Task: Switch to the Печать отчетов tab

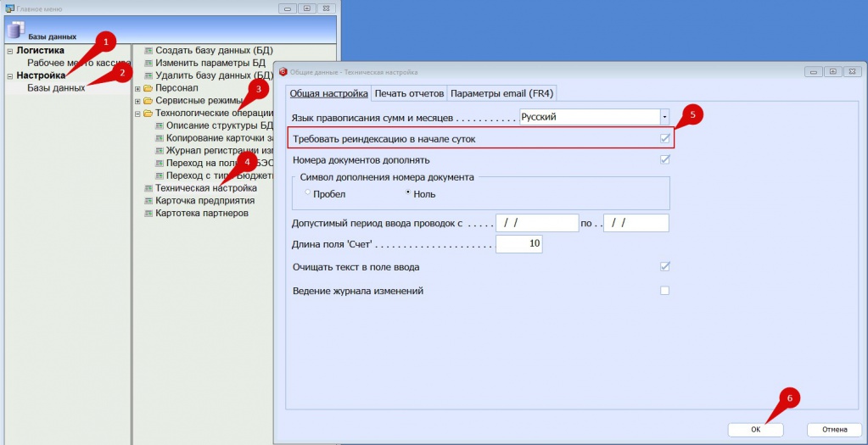Action: click(x=409, y=93)
